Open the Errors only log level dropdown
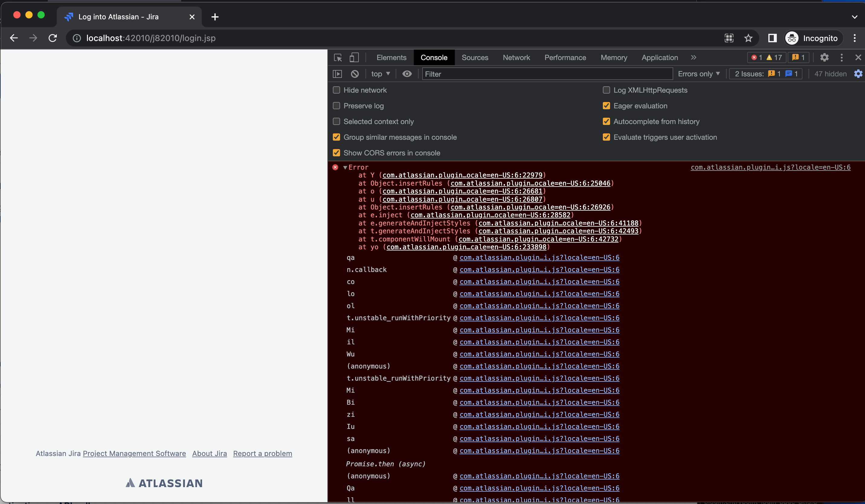The height and width of the screenshot is (504, 865). (x=699, y=74)
